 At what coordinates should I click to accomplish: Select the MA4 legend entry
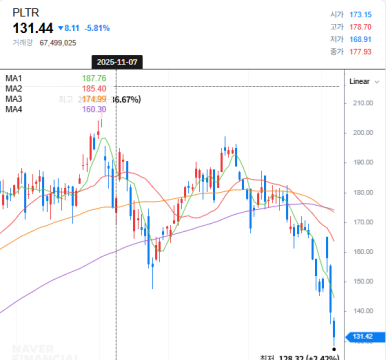pyautogui.click(x=14, y=109)
